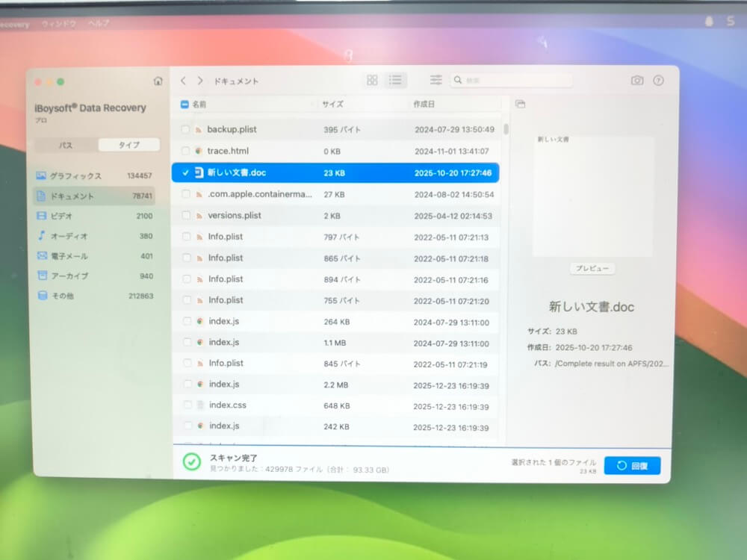Screen dimensions: 747x560
Task: Click the 回復 recovery button
Action: coord(633,465)
